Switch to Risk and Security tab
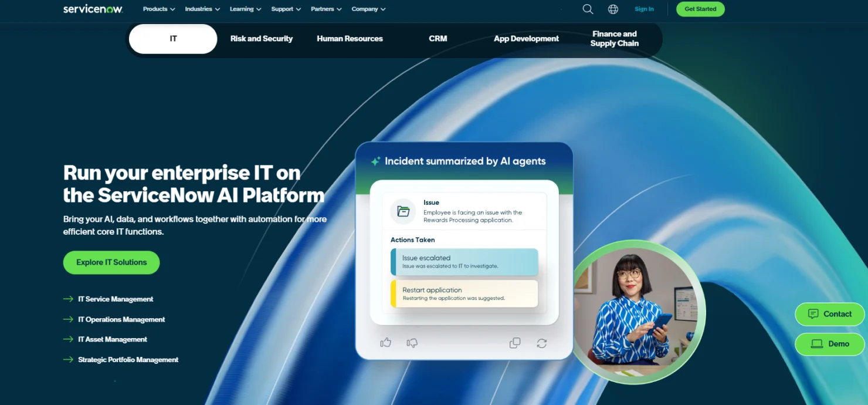 pos(262,39)
